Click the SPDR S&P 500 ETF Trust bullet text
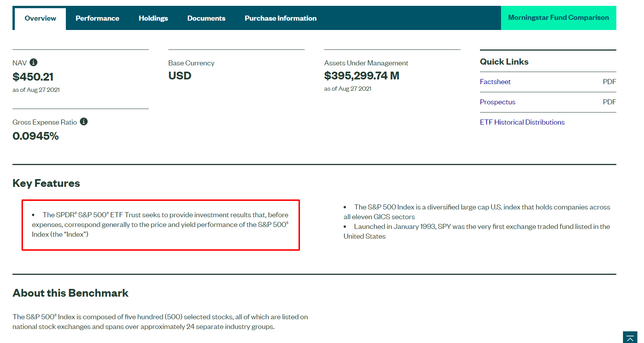Image resolution: width=644 pixels, height=343 pixels. (x=160, y=225)
